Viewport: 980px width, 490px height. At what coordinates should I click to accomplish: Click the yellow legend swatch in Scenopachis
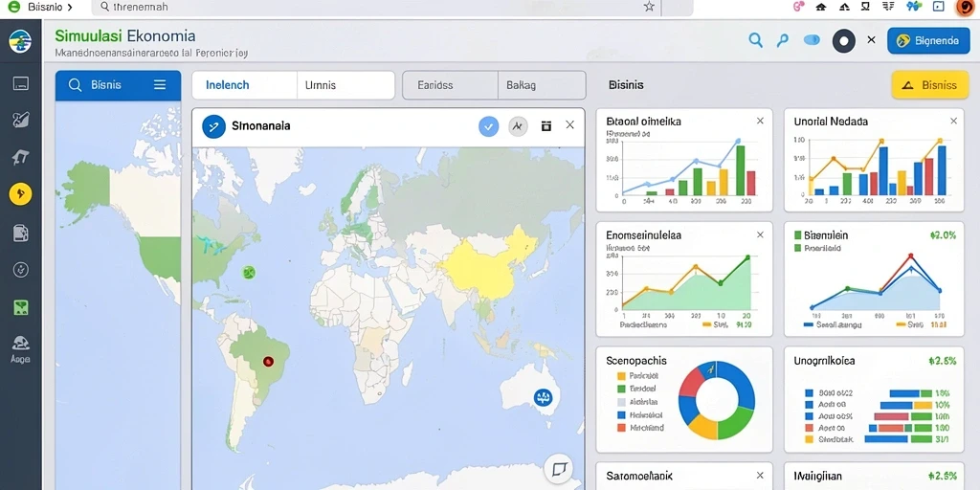[x=621, y=376]
